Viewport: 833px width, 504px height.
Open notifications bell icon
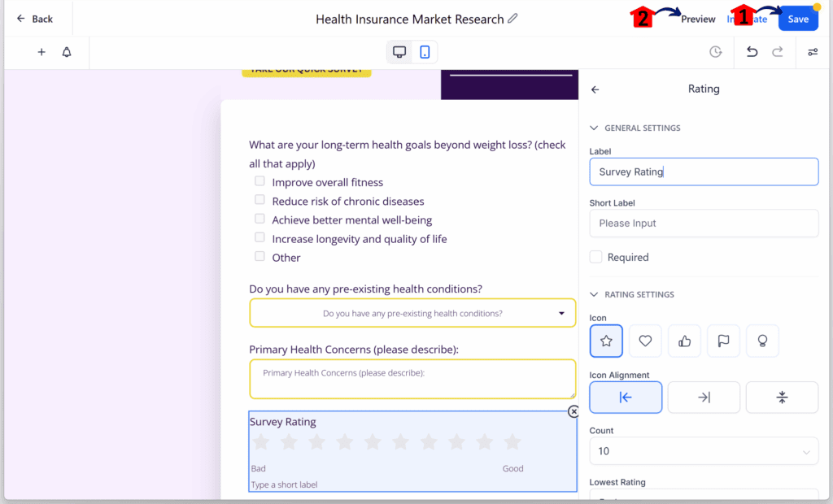(x=67, y=52)
